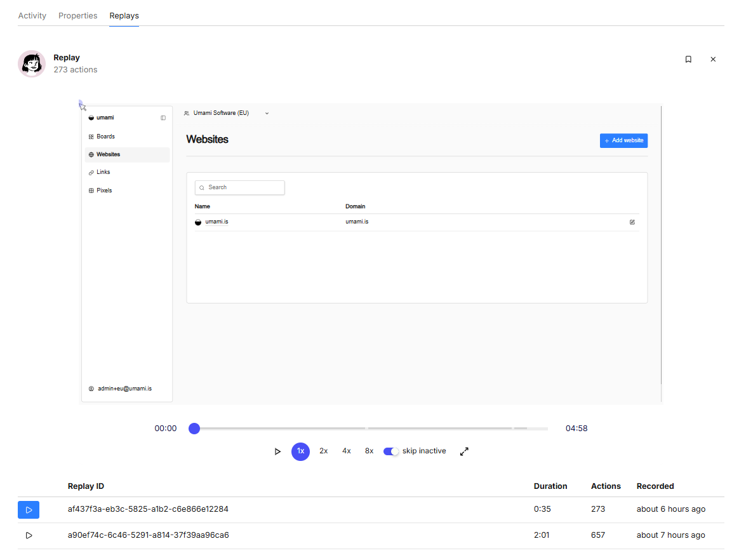Screen dimensions: 746x560
Task: Close the replay panel with the X icon
Action: (x=713, y=60)
